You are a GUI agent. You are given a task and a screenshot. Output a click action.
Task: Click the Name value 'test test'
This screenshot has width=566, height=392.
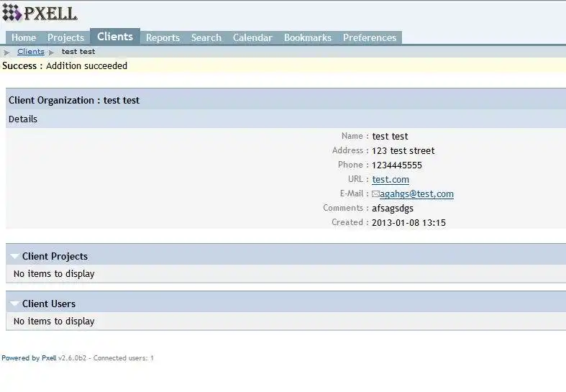pyautogui.click(x=390, y=137)
